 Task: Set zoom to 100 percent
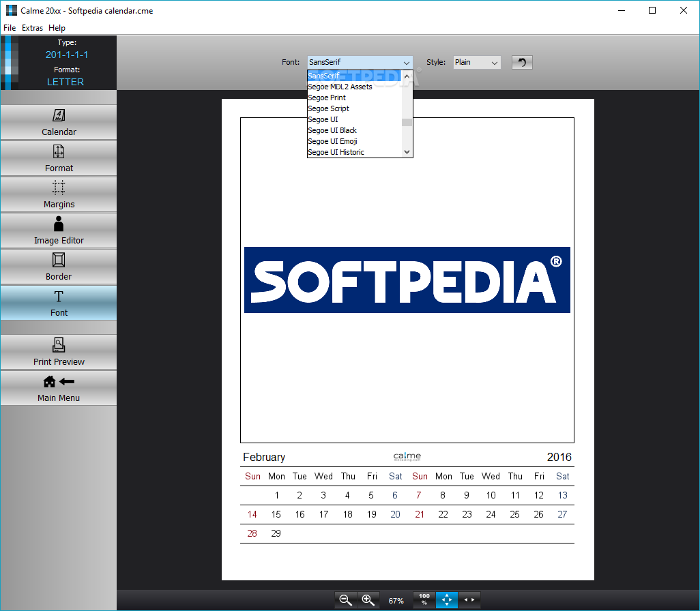tap(424, 600)
